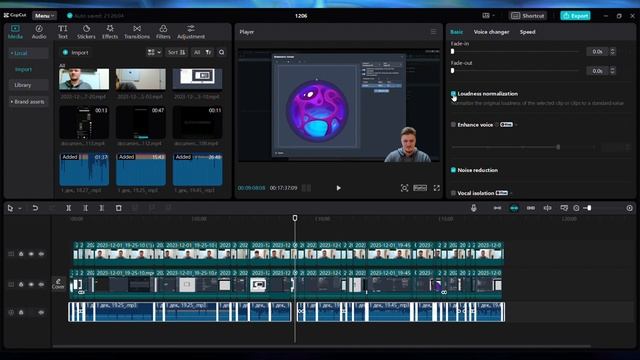The image size is (640, 360).
Task: Switch to the Voice changer tab
Action: [x=491, y=32]
